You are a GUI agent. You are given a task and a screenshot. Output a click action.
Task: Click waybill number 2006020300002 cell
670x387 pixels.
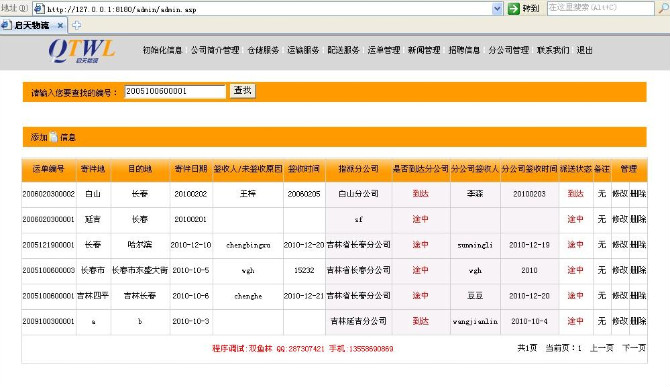49,194
